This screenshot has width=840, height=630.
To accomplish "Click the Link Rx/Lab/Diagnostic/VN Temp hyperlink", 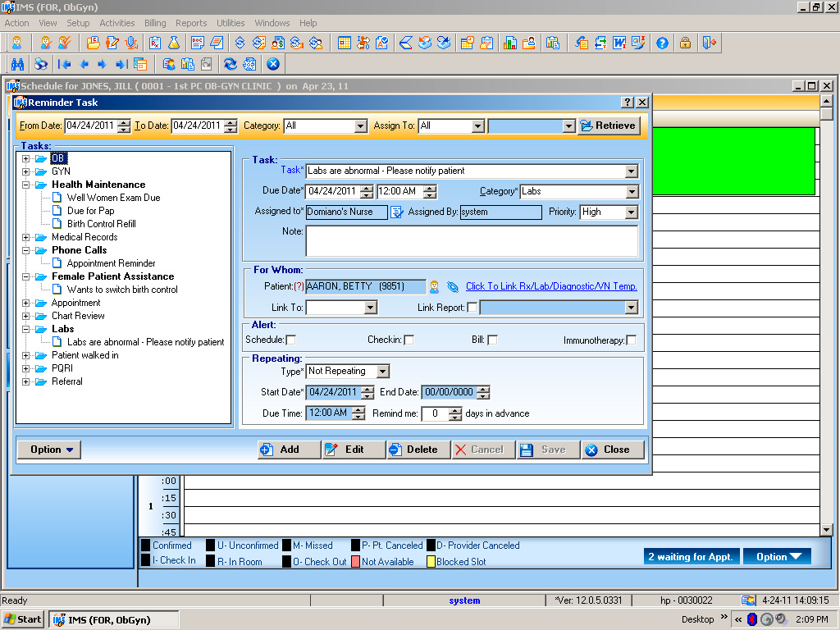I will point(551,286).
